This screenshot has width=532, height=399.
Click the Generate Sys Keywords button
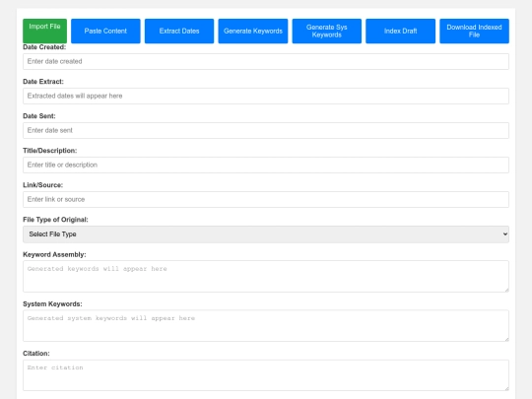327,31
